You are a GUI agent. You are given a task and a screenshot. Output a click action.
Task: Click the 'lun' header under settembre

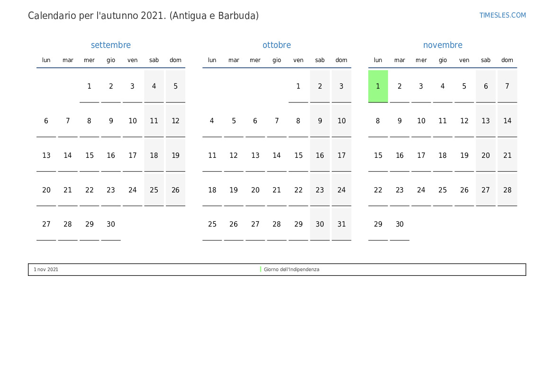[x=46, y=60]
